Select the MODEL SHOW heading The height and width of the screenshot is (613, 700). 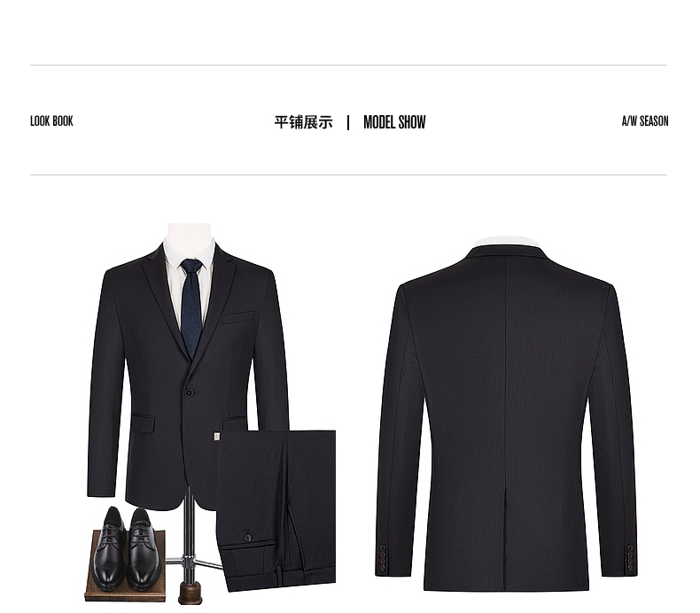(394, 122)
